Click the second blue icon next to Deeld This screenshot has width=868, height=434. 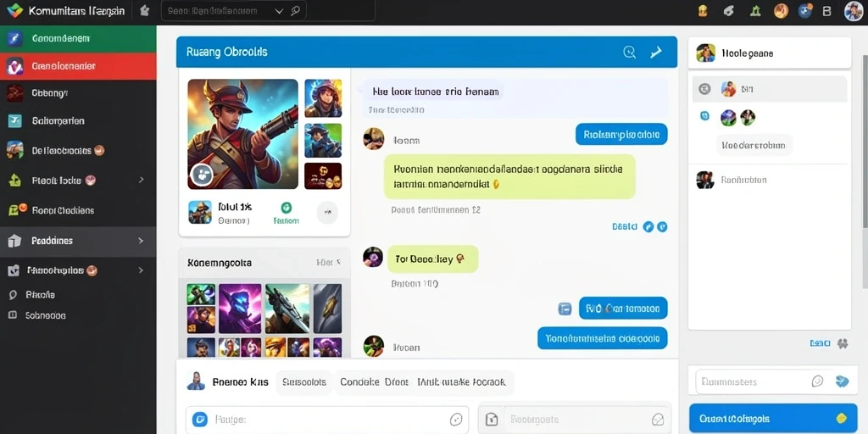tap(661, 226)
